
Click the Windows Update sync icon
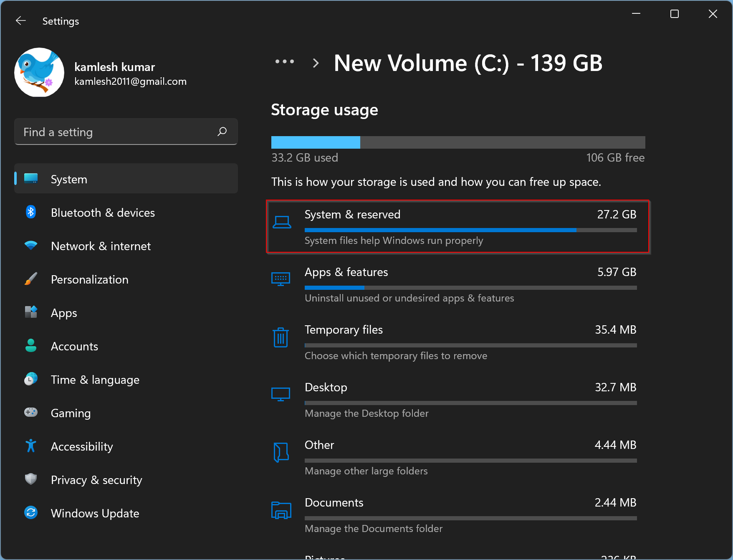pos(31,512)
